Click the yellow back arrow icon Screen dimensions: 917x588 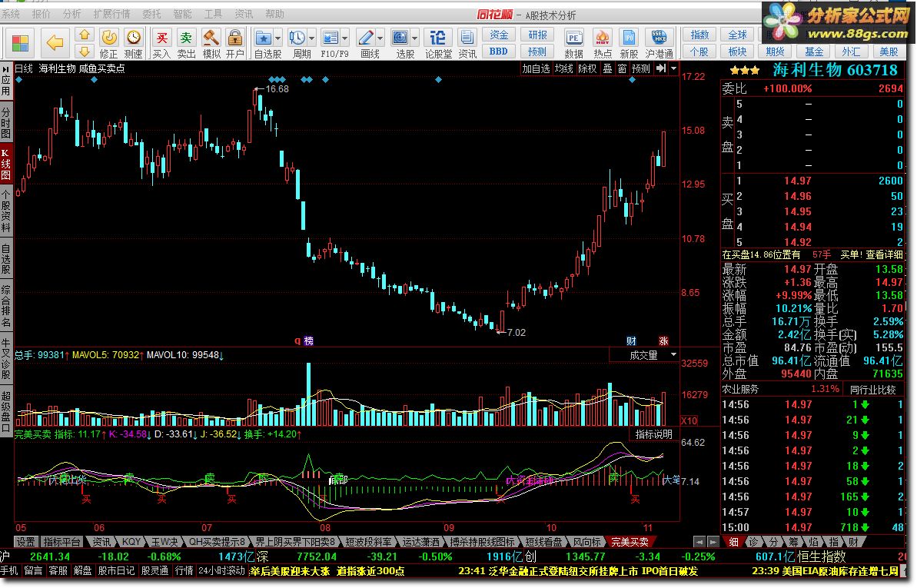click(55, 42)
